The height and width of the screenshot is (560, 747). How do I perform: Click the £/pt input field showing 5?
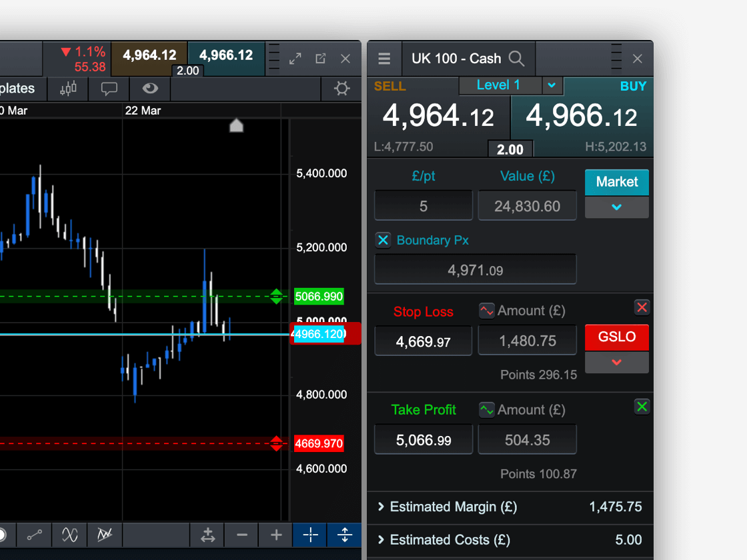tap(423, 205)
